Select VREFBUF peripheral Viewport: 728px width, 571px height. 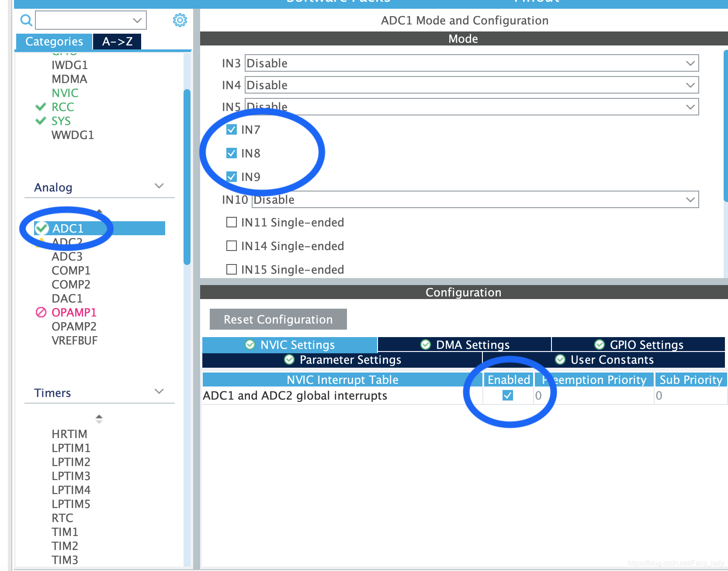click(x=74, y=340)
